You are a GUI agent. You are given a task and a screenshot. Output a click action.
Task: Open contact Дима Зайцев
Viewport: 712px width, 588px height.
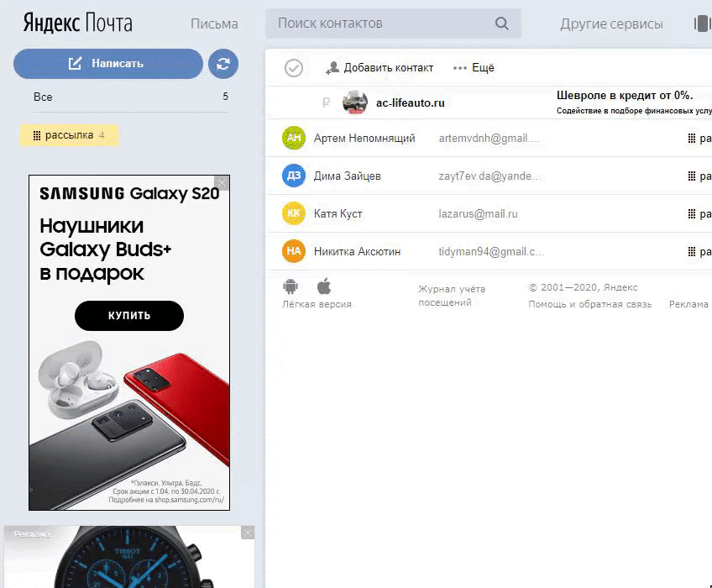(347, 176)
